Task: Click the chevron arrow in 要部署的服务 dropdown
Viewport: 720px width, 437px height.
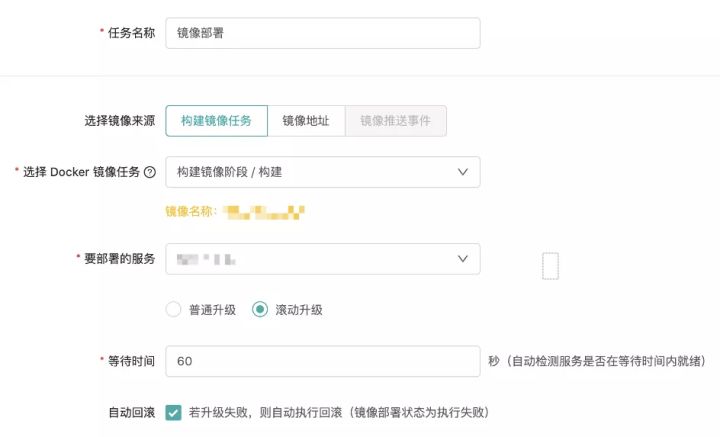Action: click(x=462, y=259)
